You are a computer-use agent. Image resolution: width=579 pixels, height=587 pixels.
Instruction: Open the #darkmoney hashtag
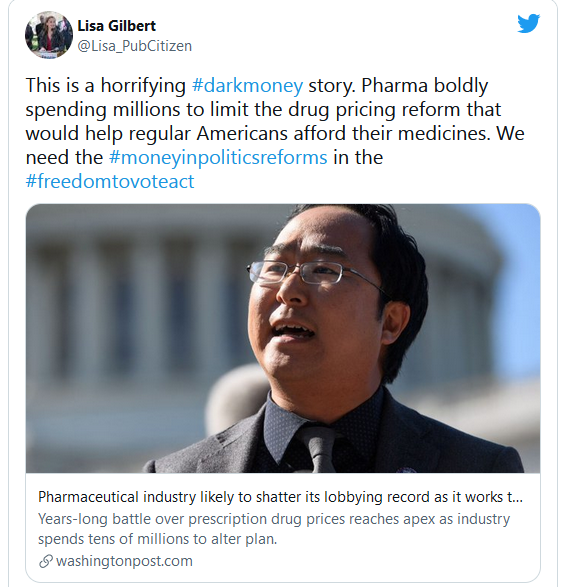247,85
